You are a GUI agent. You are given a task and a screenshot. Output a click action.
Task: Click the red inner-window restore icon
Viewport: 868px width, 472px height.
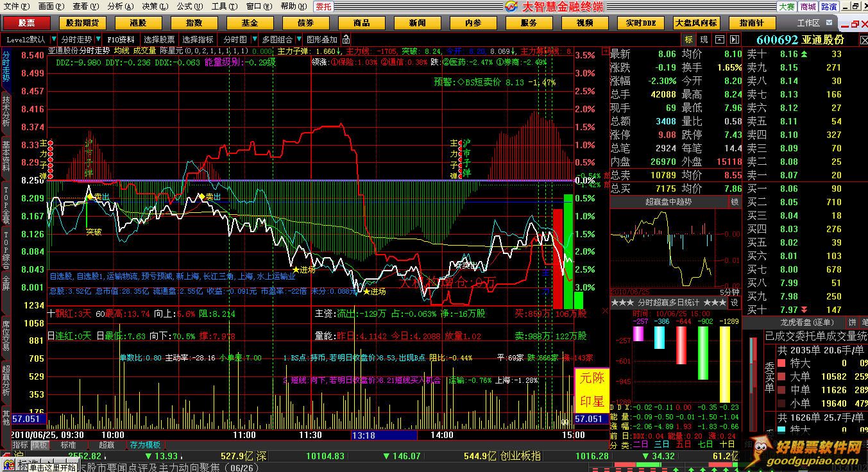(x=855, y=24)
